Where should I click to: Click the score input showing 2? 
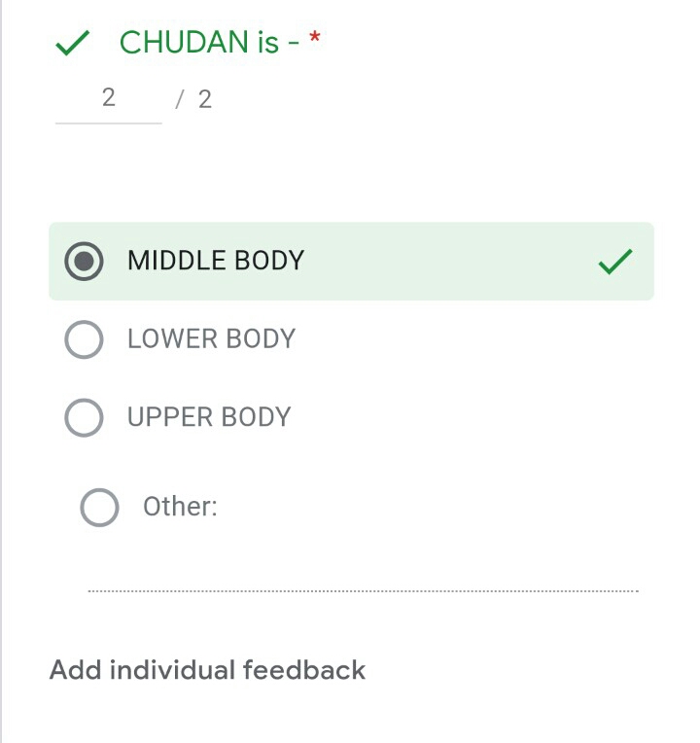point(108,97)
